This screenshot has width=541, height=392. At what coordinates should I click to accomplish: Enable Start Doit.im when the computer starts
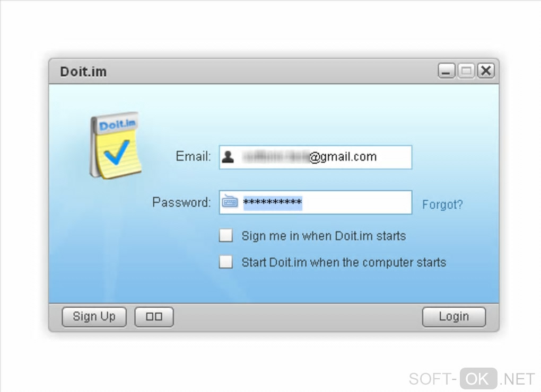[225, 262]
